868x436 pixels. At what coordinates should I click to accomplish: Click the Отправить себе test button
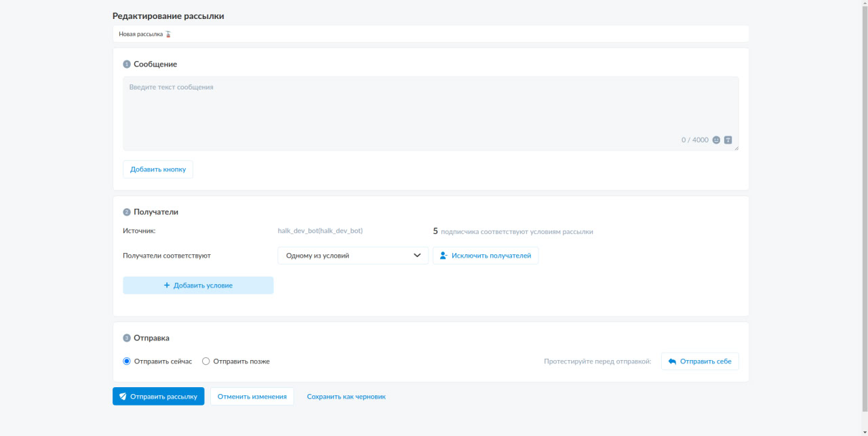click(x=701, y=361)
